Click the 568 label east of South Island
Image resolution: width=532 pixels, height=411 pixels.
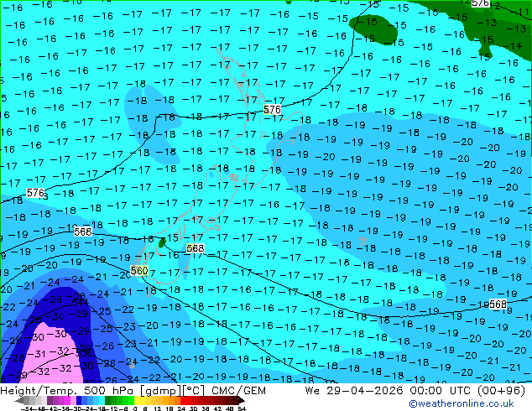195,248
